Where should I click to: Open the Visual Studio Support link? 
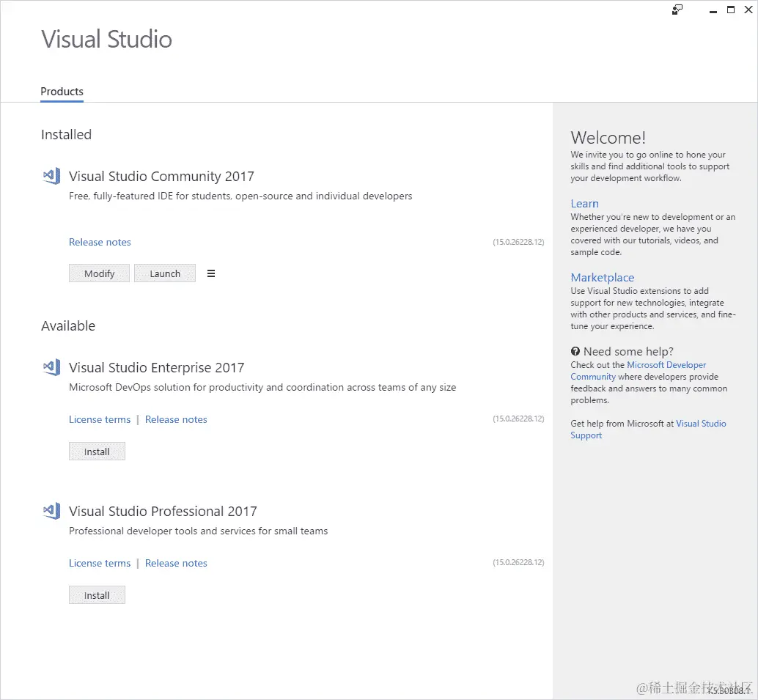[x=648, y=430]
